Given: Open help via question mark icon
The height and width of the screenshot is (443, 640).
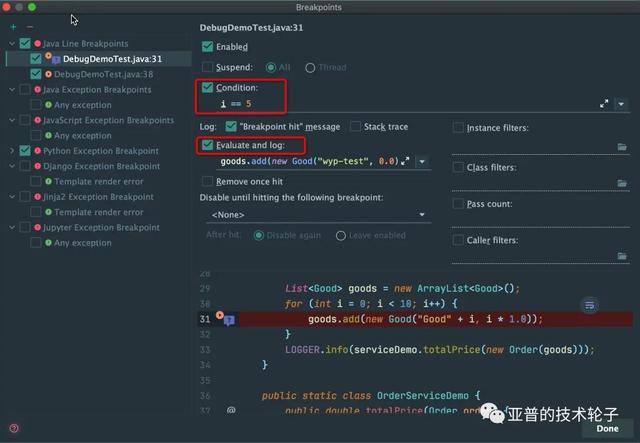Looking at the screenshot, I should pos(14,428).
